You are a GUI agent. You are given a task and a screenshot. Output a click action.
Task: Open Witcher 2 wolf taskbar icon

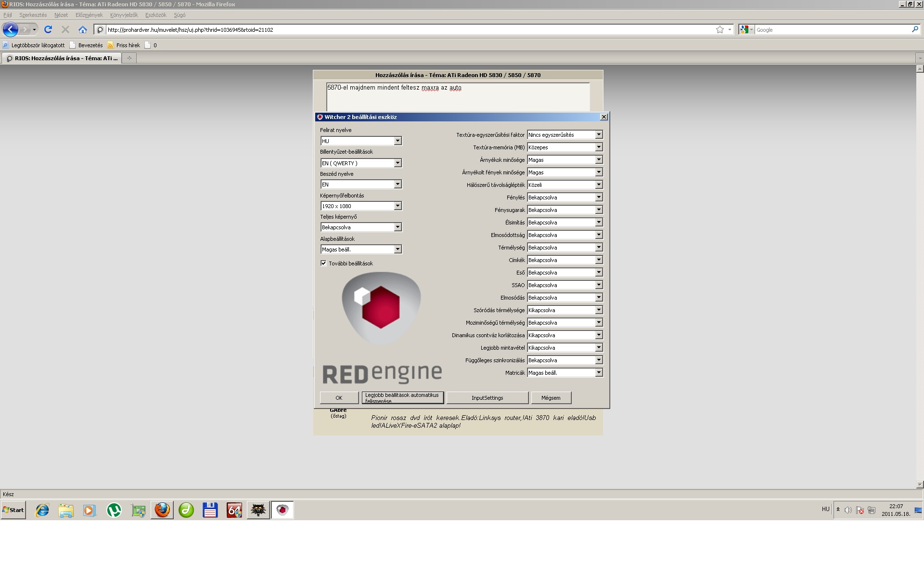(x=258, y=510)
